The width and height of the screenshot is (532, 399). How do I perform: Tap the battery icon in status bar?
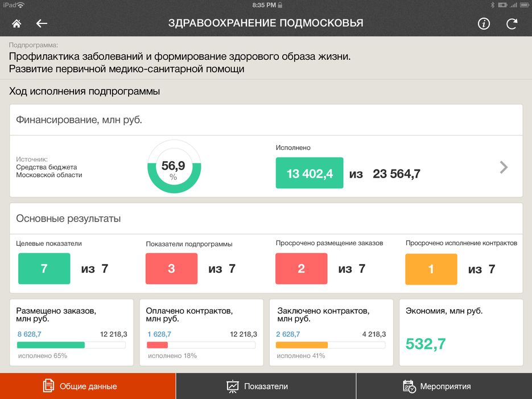(502, 5)
